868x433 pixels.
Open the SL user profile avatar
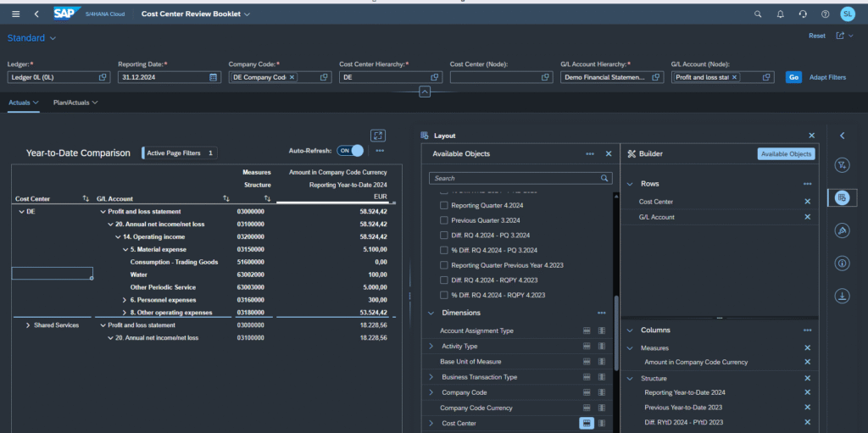[x=848, y=14]
